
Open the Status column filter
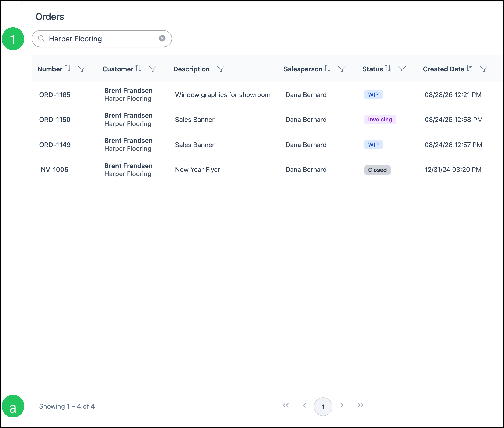pyautogui.click(x=402, y=69)
